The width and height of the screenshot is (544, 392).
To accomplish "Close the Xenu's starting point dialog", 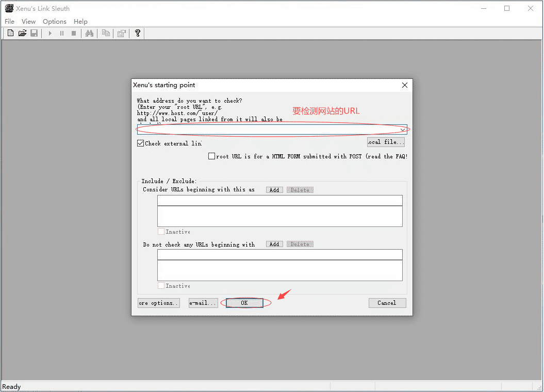I will 405,85.
